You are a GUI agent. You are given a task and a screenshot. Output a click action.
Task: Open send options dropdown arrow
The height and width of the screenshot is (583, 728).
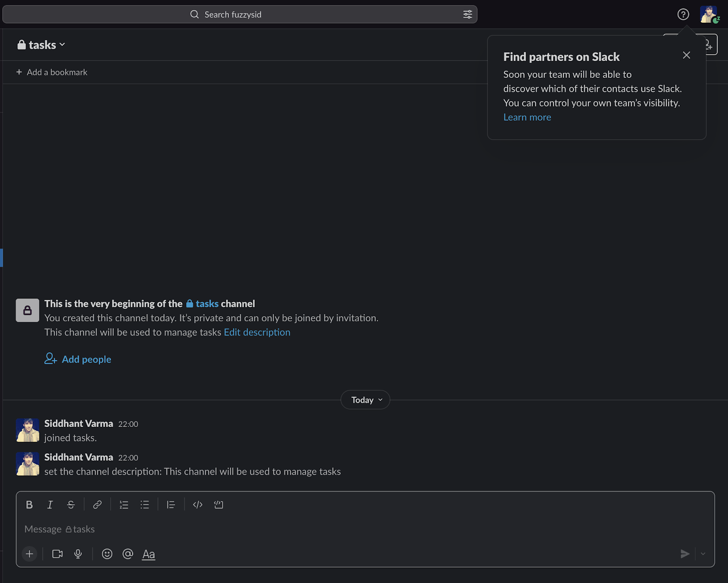(x=703, y=554)
